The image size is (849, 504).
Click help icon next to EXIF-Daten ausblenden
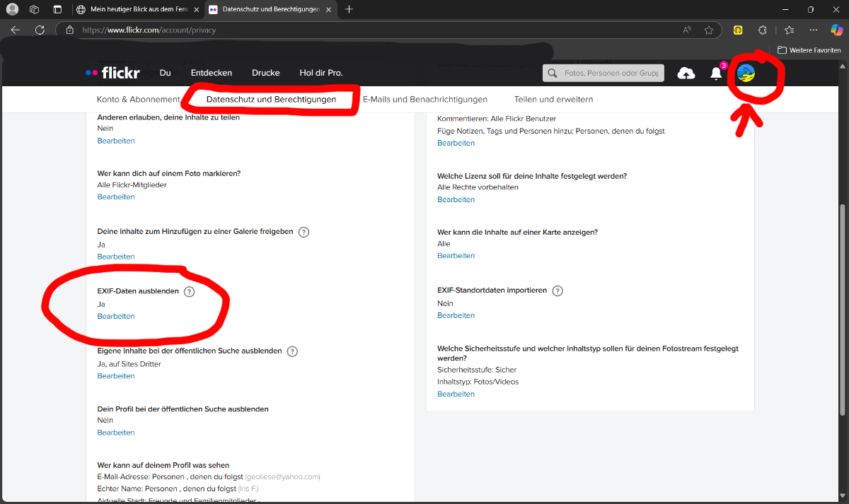[x=189, y=291]
